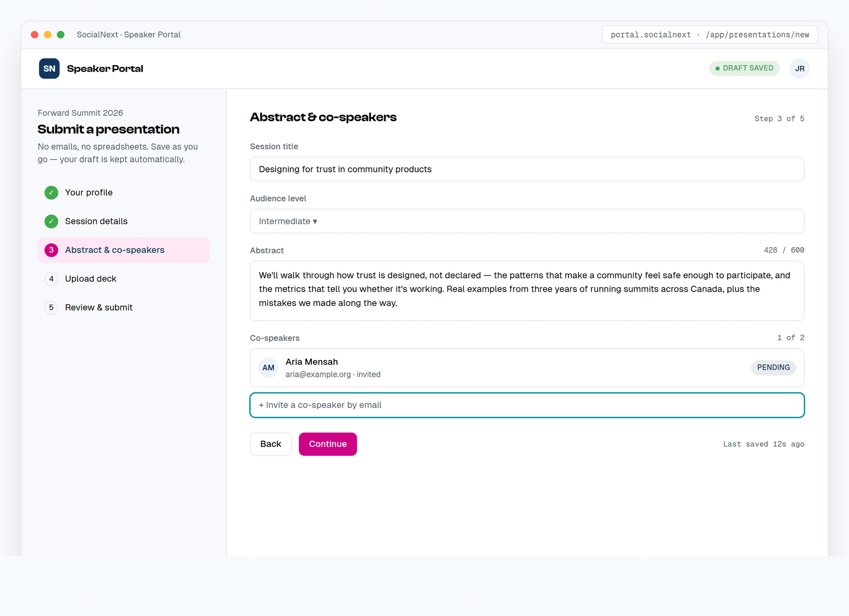Click into the Abstract text area

[x=527, y=291]
